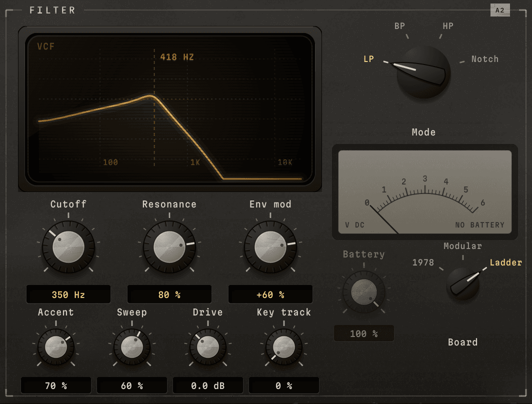This screenshot has width=532, height=404.
Task: Click the Key track knob
Action: [284, 347]
